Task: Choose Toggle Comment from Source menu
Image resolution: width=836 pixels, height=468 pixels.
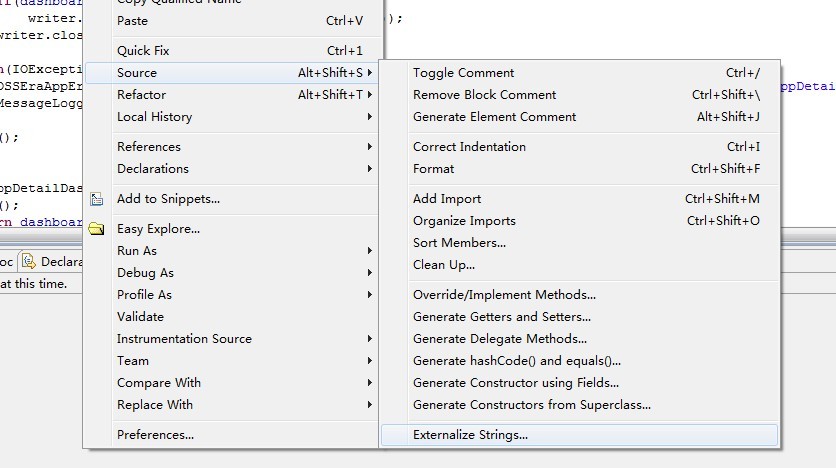Action: pyautogui.click(x=463, y=73)
